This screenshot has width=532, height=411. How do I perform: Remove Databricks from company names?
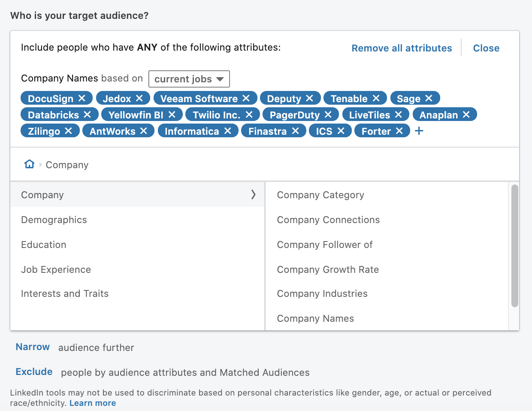click(x=88, y=115)
